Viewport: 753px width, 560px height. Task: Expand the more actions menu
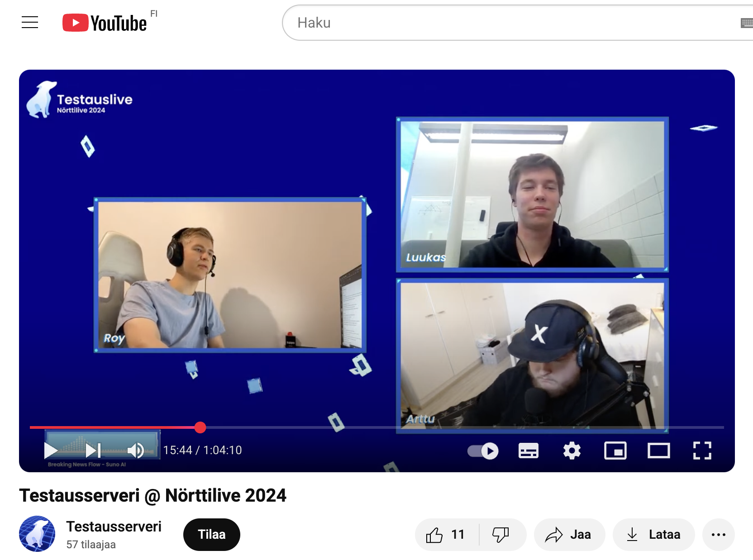tap(718, 535)
